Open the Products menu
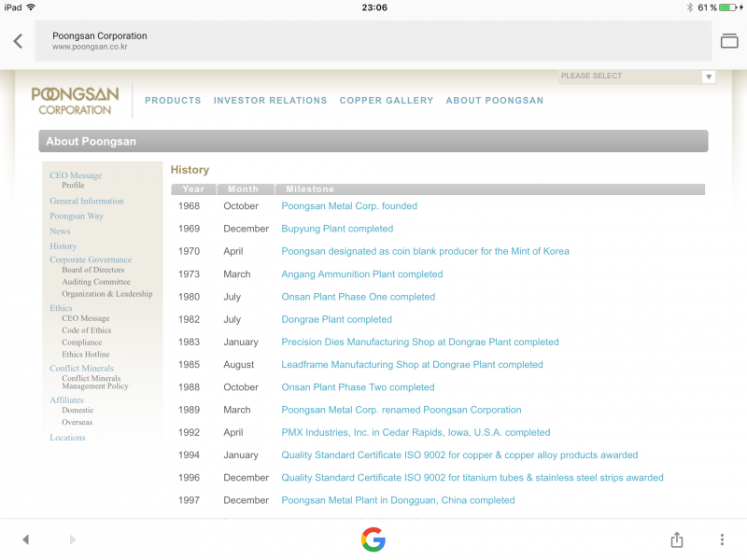 tap(173, 101)
